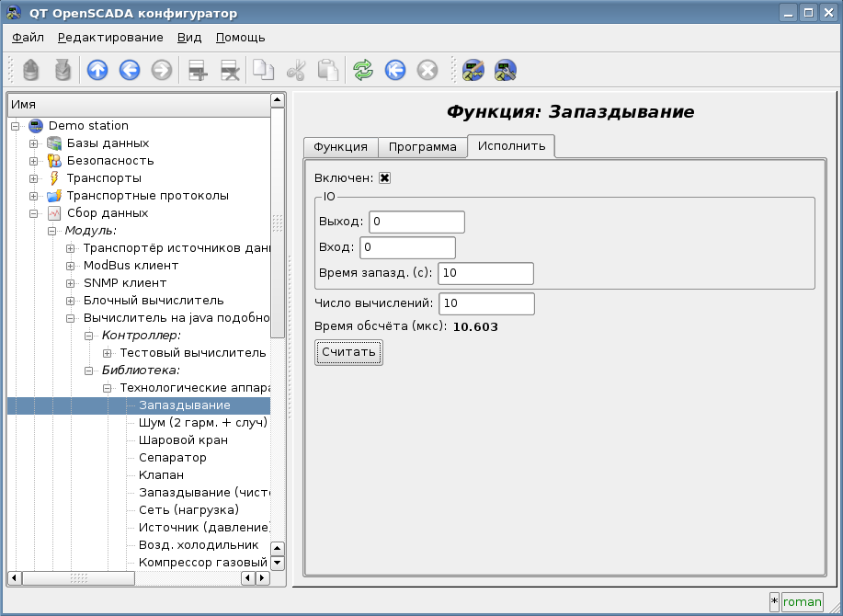Go up one level with the up arrow icon
The width and height of the screenshot is (843, 616).
point(97,71)
